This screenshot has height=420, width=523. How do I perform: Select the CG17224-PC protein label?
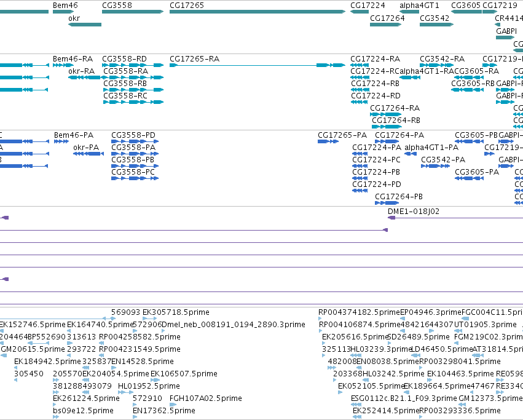coord(376,160)
